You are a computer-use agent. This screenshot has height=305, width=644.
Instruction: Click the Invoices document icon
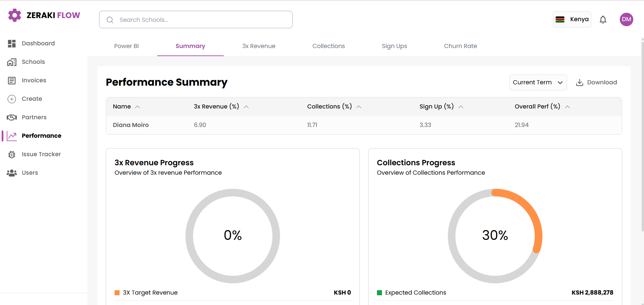12,80
